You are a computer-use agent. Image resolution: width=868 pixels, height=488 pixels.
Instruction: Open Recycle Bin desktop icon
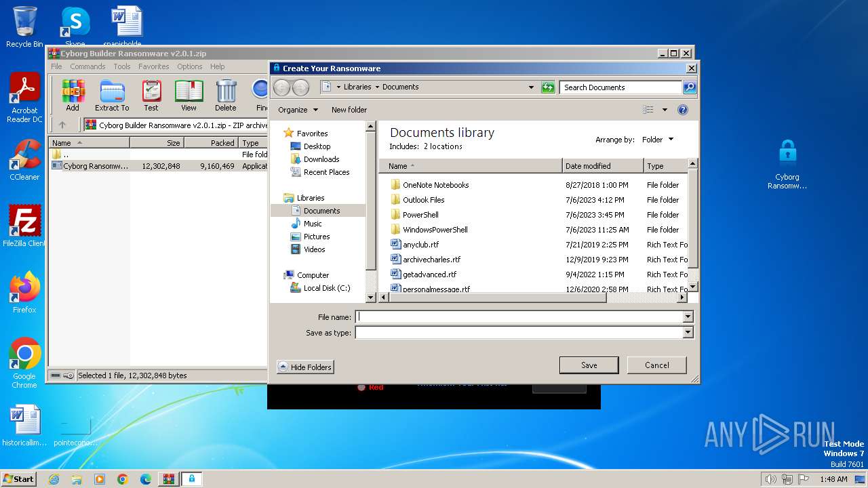click(x=24, y=27)
